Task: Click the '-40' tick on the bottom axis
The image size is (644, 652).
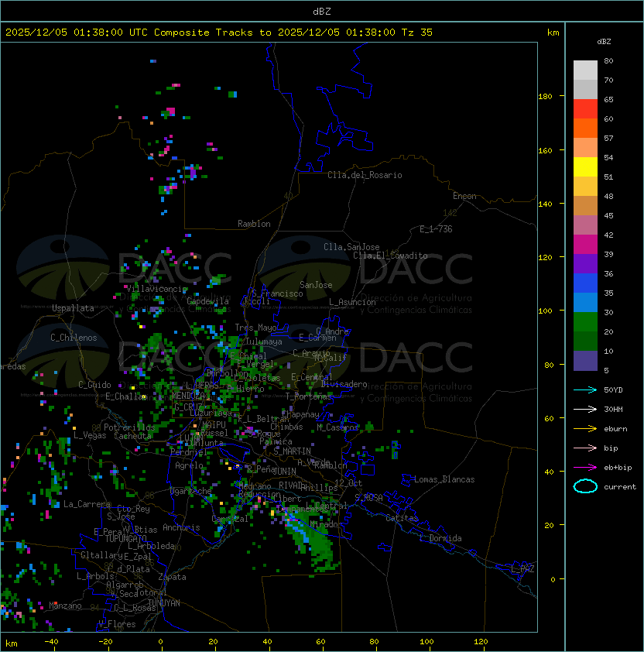Action: click(x=52, y=642)
